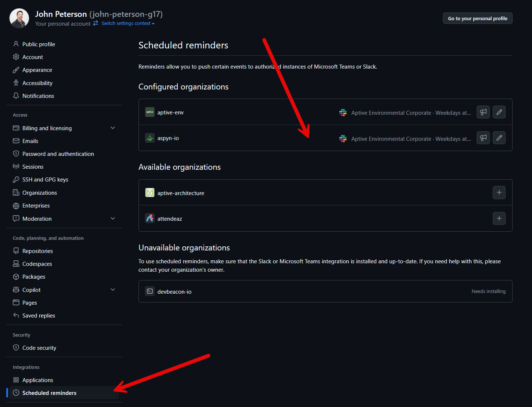Click the devbeacon-io organization avatar icon
532x407 pixels.
point(150,291)
